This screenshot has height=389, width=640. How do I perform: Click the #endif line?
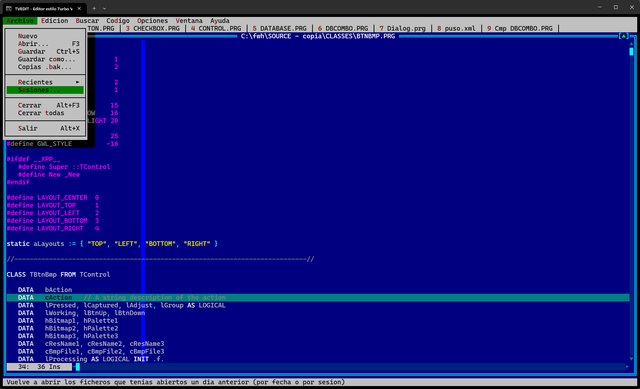[18, 182]
